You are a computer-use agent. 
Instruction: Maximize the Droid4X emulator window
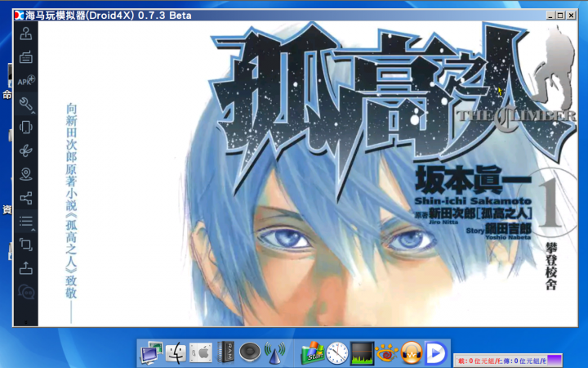(560, 16)
